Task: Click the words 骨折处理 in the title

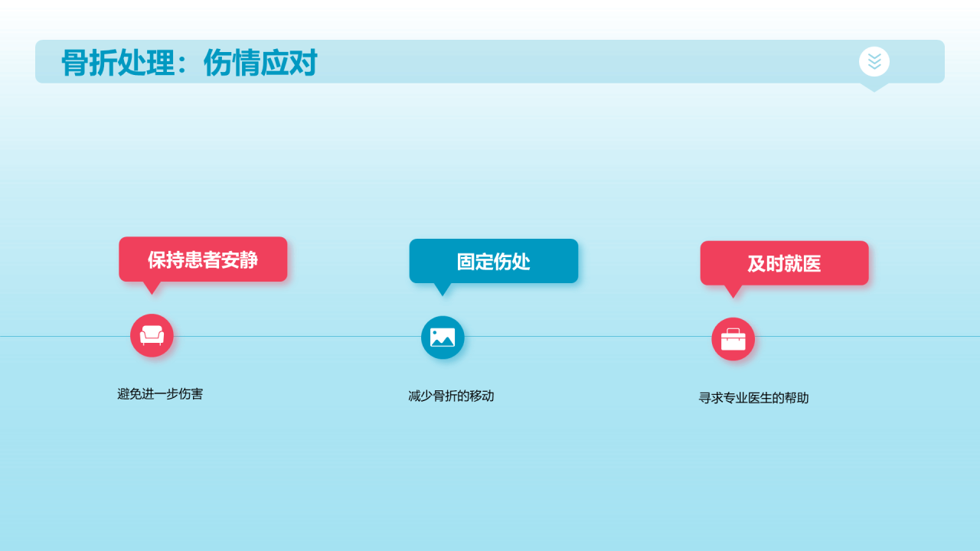Action: click(x=118, y=63)
